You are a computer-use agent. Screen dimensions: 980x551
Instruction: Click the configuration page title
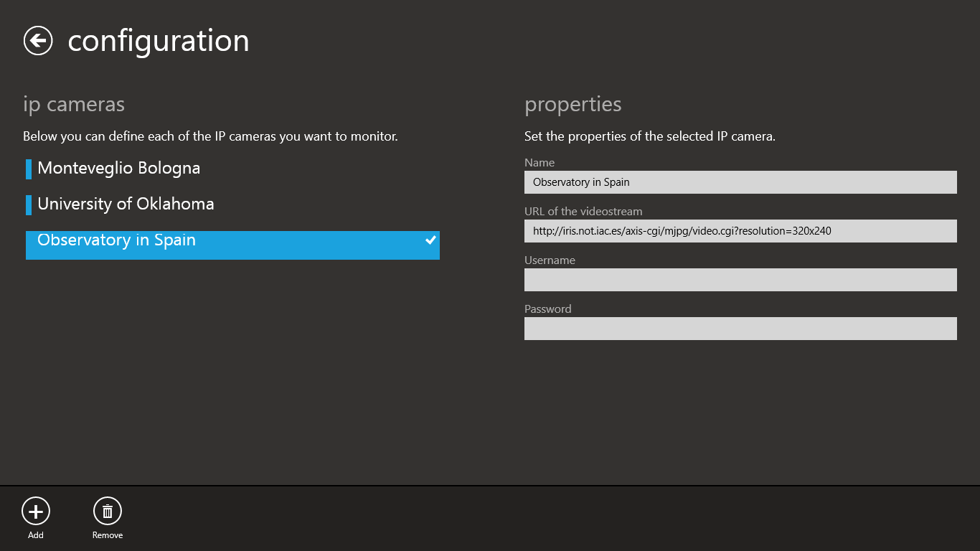[x=159, y=41]
